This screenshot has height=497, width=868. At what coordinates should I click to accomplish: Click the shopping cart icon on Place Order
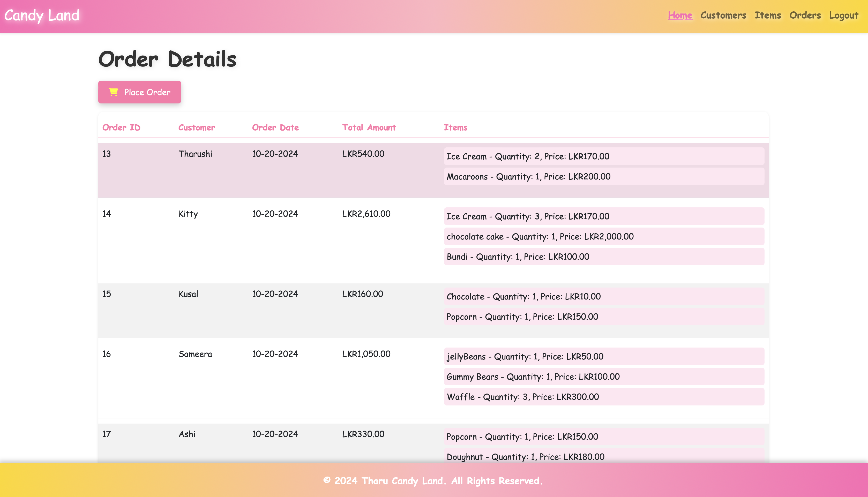point(113,92)
